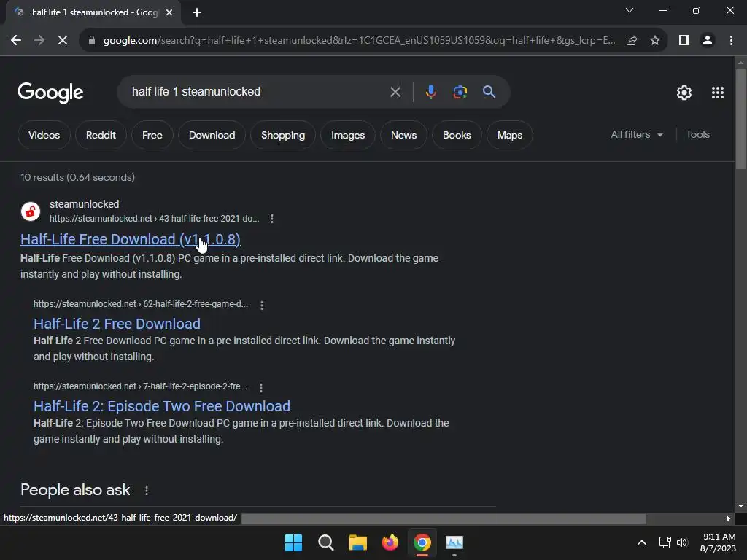Open Windows taskbar search
Image resolution: width=747 pixels, height=560 pixels.
(x=326, y=542)
